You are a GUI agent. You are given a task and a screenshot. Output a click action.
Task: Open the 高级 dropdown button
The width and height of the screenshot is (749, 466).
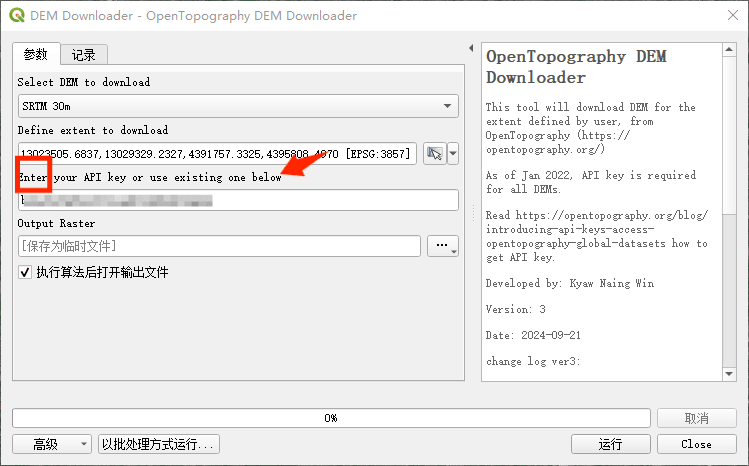pos(52,444)
